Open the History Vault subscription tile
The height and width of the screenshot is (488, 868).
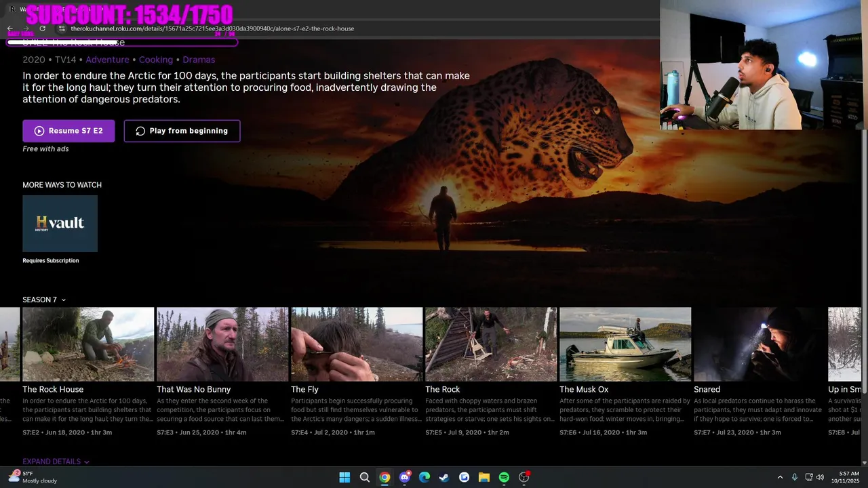tap(60, 224)
